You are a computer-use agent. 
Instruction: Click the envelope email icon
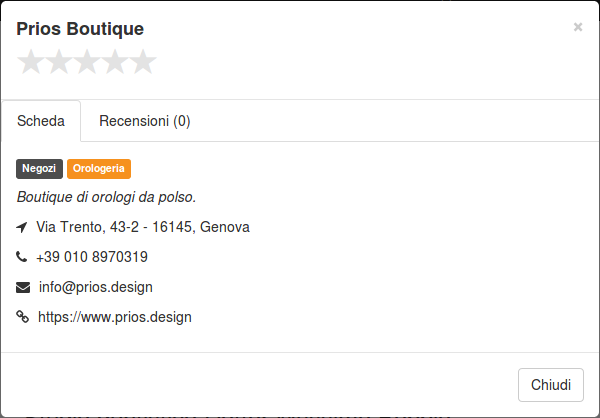click(x=23, y=287)
